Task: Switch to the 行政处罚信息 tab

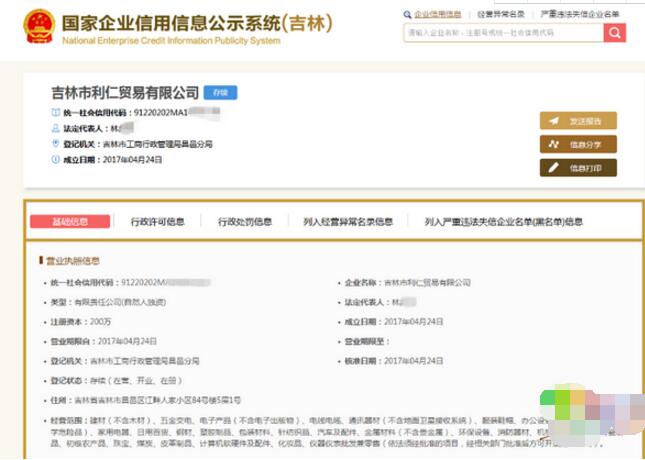Action: [245, 222]
